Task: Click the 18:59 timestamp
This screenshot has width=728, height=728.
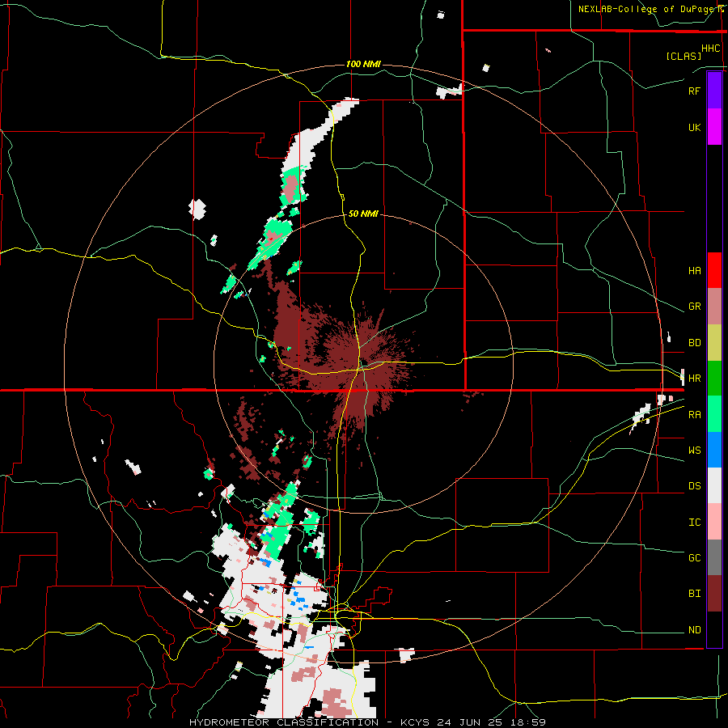Action: coord(530,722)
